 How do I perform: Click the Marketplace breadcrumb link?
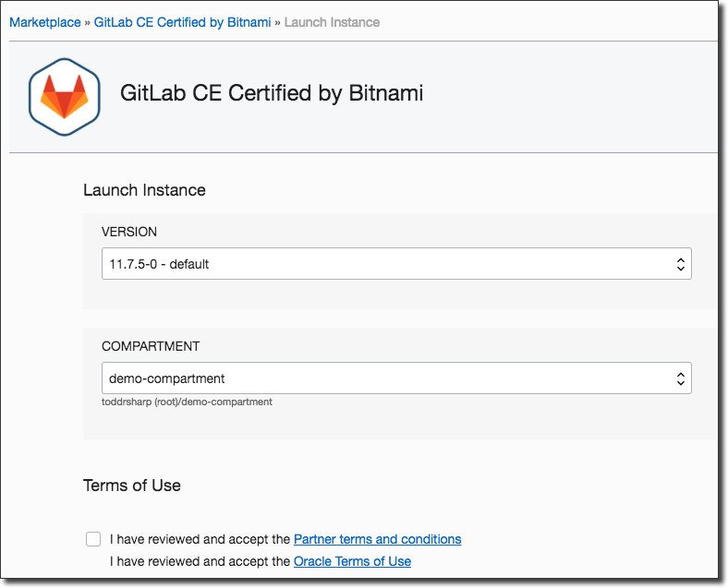(x=45, y=22)
